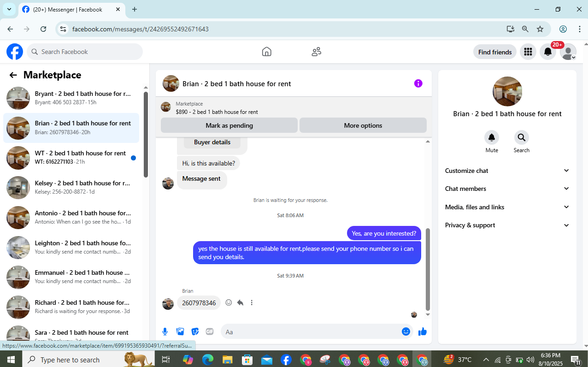588x367 pixels.
Task: Open conversation information purple icon
Action: coord(418,83)
